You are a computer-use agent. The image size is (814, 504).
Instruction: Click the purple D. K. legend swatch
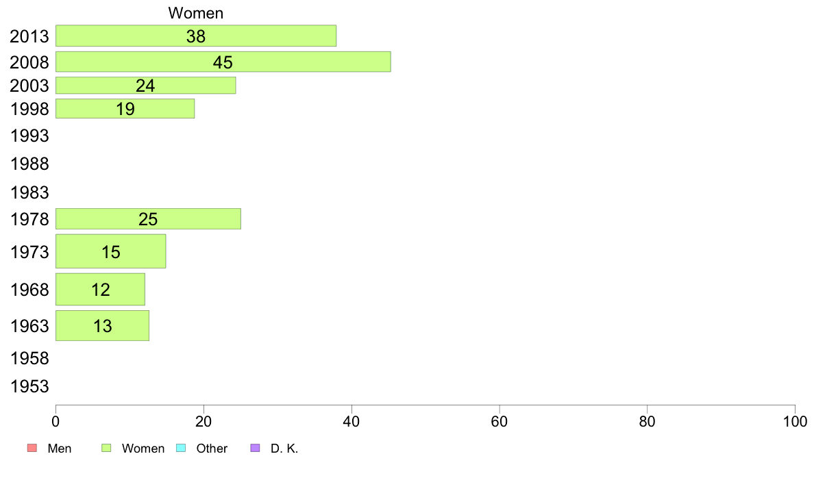[x=256, y=449]
